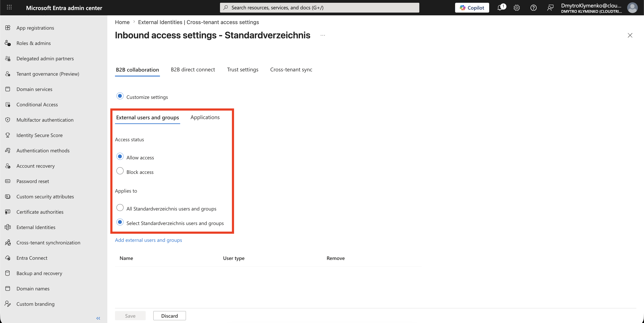This screenshot has height=323, width=644.
Task: Click the Custom security attributes icon
Action: 8,196
